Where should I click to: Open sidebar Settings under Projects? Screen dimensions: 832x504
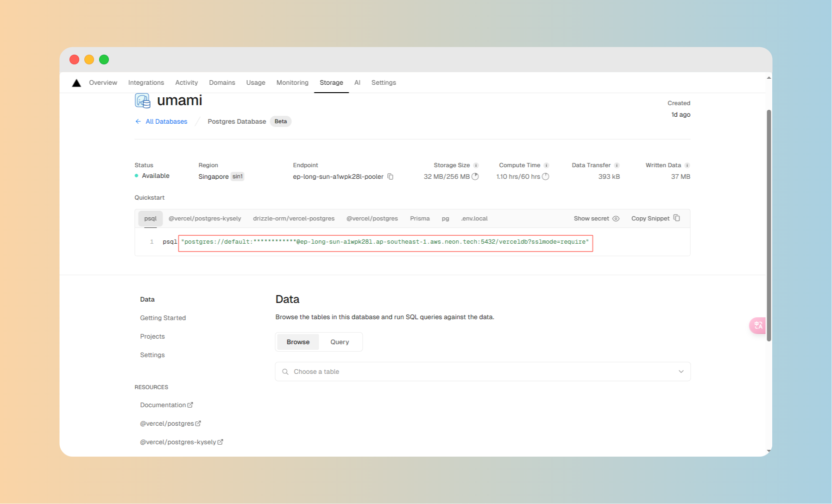click(x=152, y=355)
